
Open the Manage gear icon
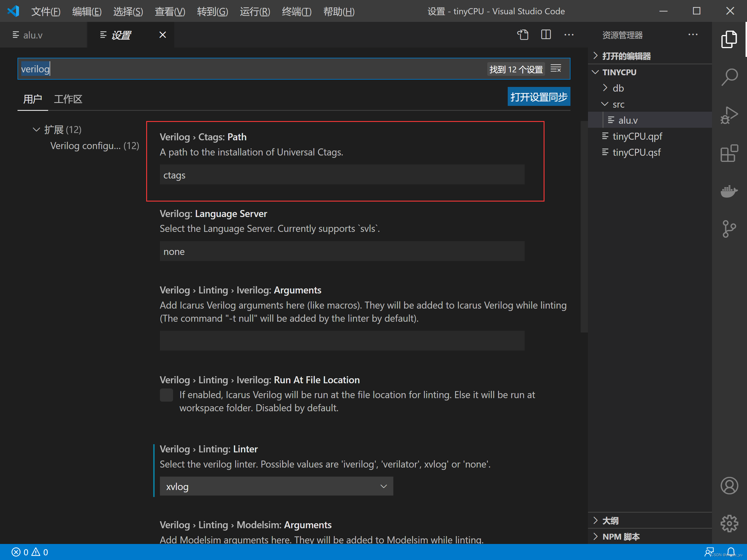pyautogui.click(x=729, y=523)
